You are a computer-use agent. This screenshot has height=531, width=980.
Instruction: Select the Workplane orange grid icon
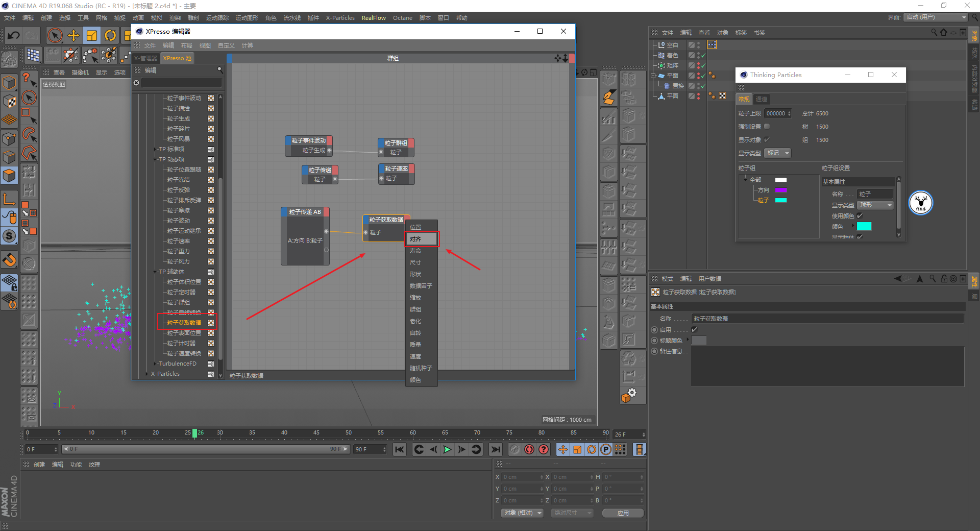coord(10,120)
